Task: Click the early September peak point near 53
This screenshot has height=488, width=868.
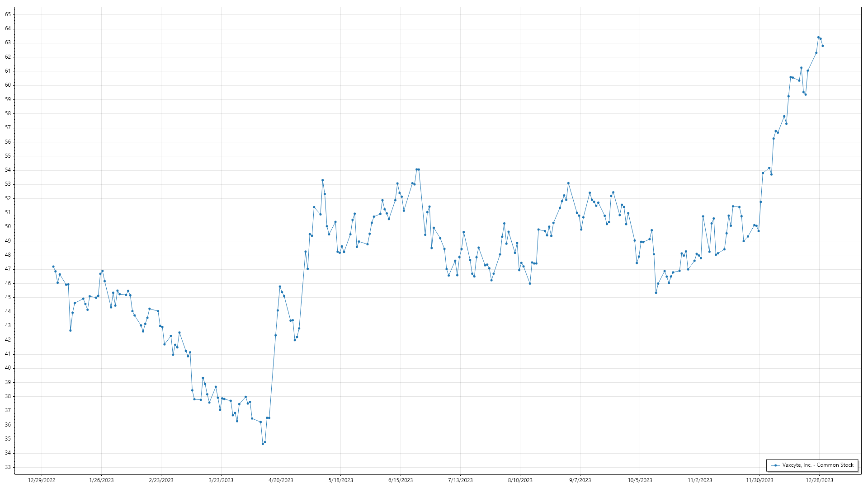Action: click(x=568, y=183)
